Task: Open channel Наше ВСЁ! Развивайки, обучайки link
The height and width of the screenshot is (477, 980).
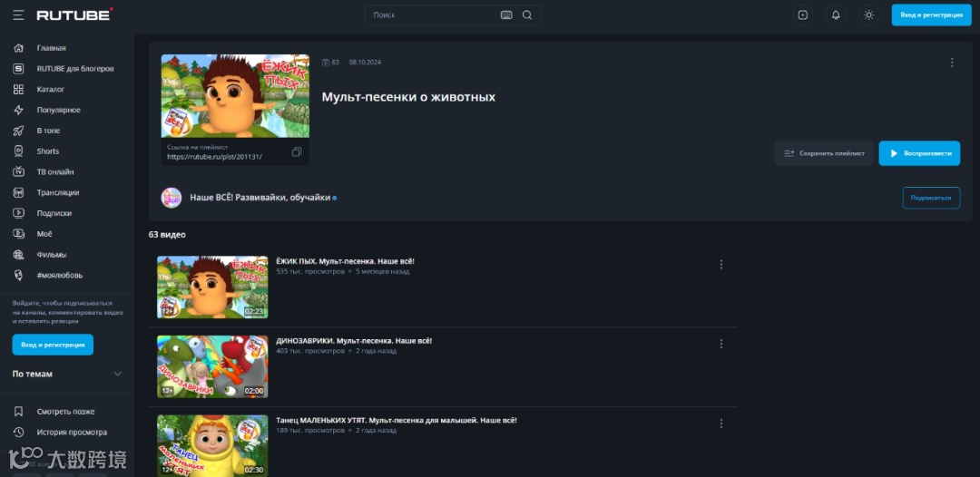Action: tap(260, 198)
